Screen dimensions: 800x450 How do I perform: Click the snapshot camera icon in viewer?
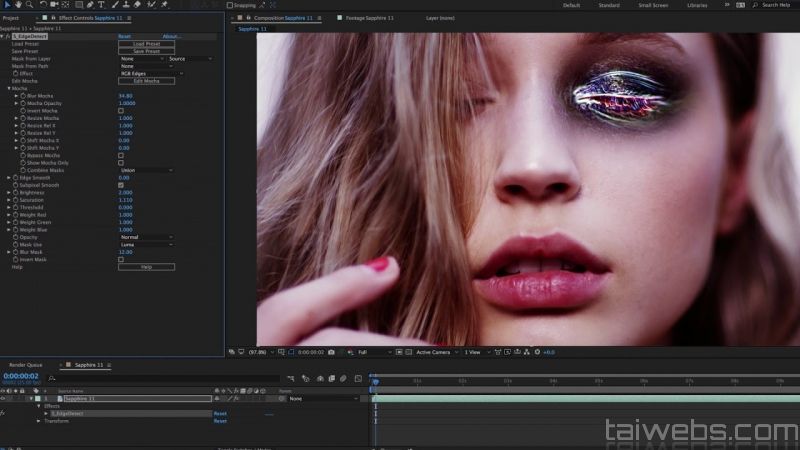tap(331, 352)
